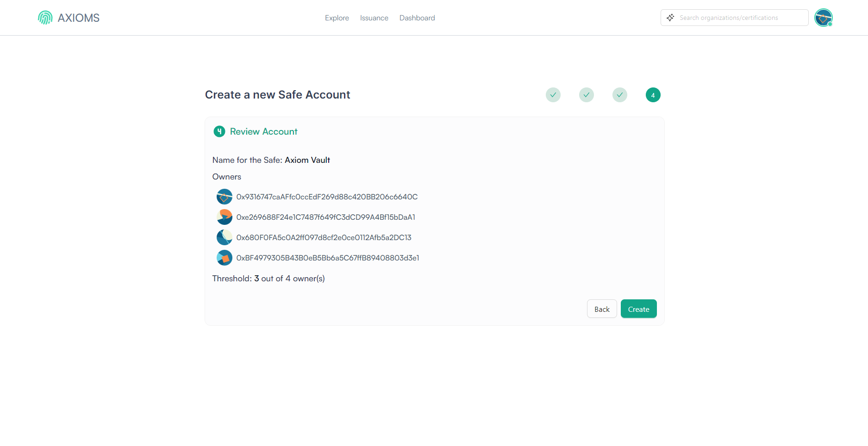Go to the Dashboard page

417,18
